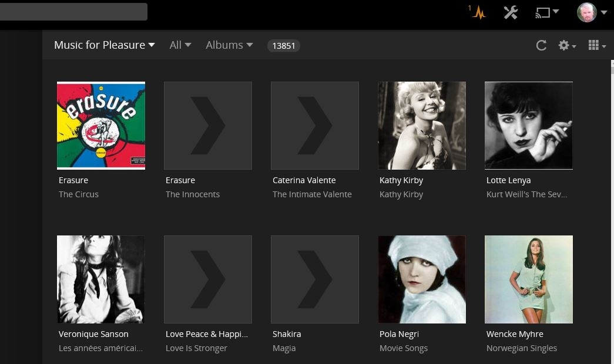Click the Caterina Valente artist name

(304, 180)
